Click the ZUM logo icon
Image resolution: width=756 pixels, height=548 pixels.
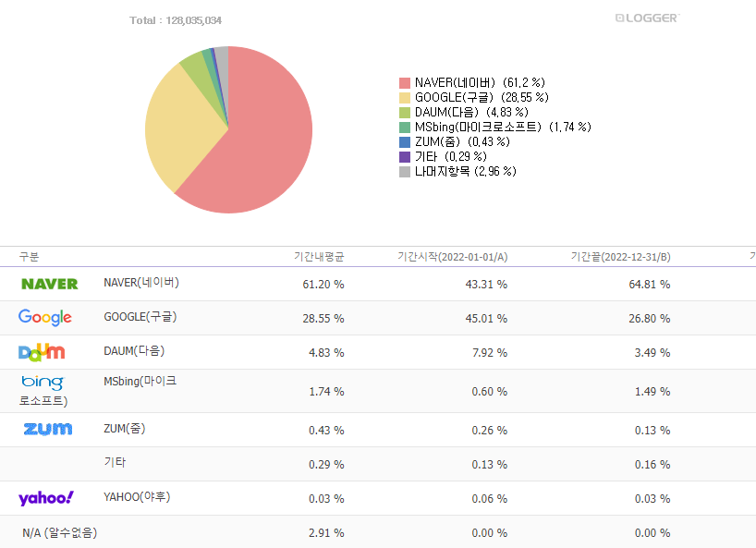click(x=48, y=429)
